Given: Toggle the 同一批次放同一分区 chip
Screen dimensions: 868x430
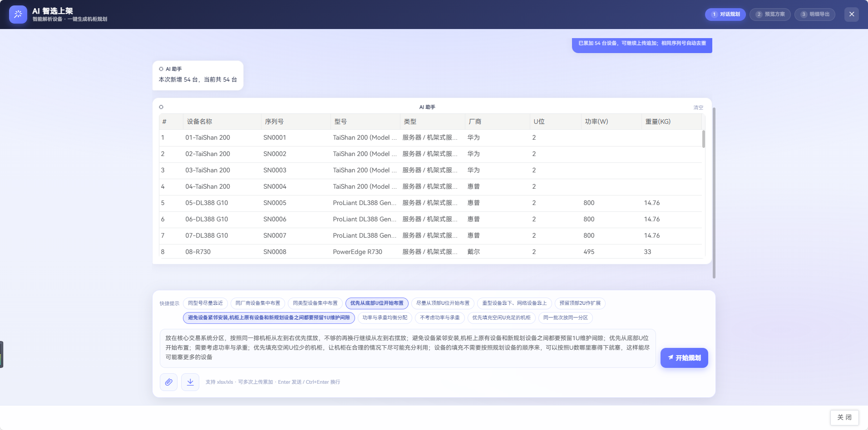Looking at the screenshot, I should coord(566,318).
